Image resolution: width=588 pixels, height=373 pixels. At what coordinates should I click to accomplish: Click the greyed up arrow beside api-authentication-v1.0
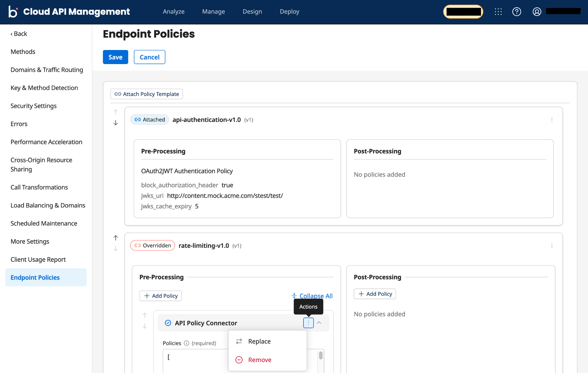(x=115, y=112)
